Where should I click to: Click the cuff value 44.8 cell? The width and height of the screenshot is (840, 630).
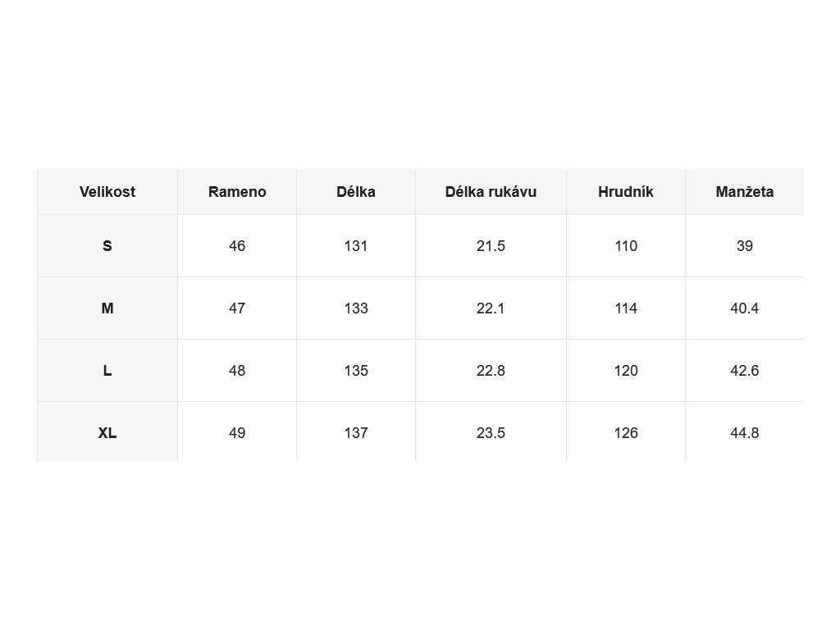pos(745,432)
